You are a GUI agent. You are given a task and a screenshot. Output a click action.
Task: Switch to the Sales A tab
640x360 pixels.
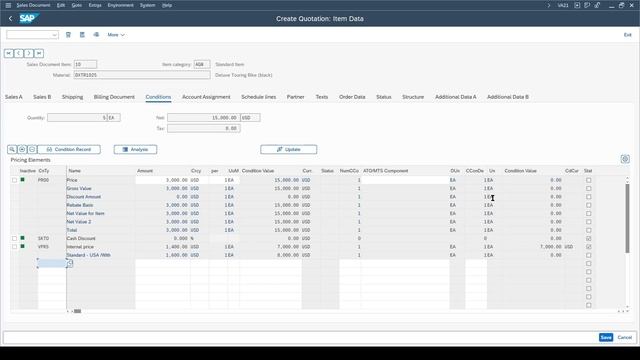pos(13,97)
